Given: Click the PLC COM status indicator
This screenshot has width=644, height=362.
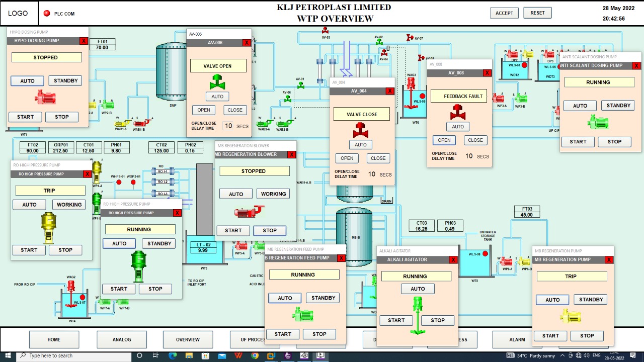Looking at the screenshot, I should 47,14.
